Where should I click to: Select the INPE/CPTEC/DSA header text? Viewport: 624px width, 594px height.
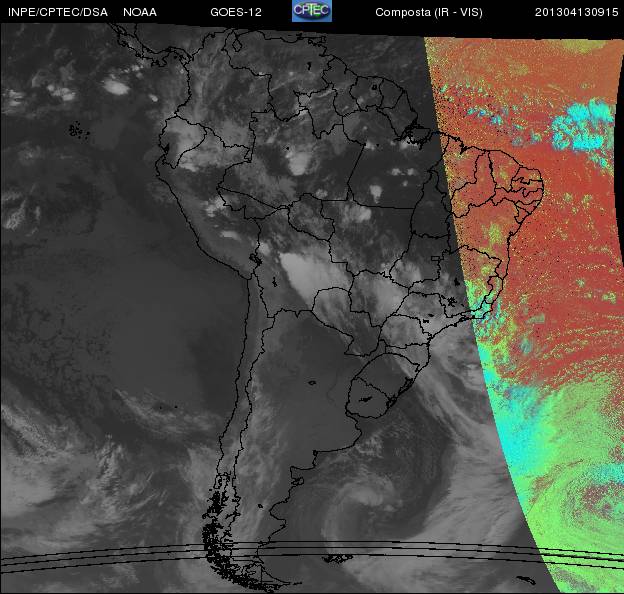click(x=58, y=12)
